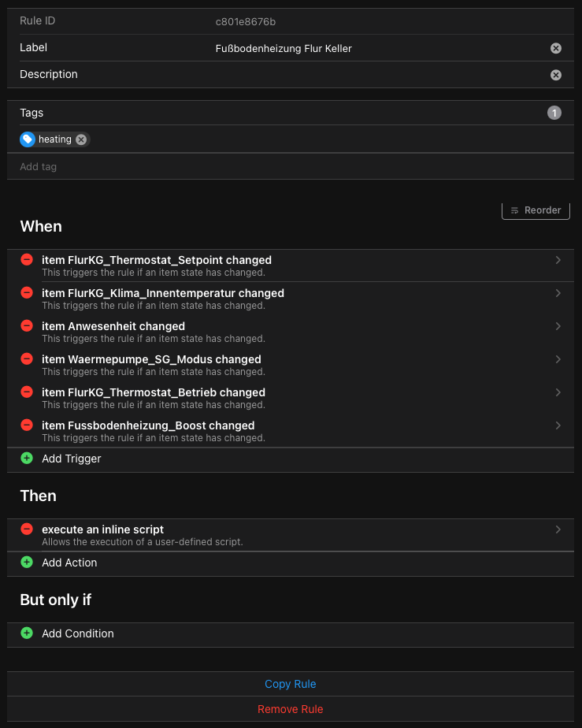The height and width of the screenshot is (728, 582).
Task: Click green plus next to Add Condition
Action: 27,633
